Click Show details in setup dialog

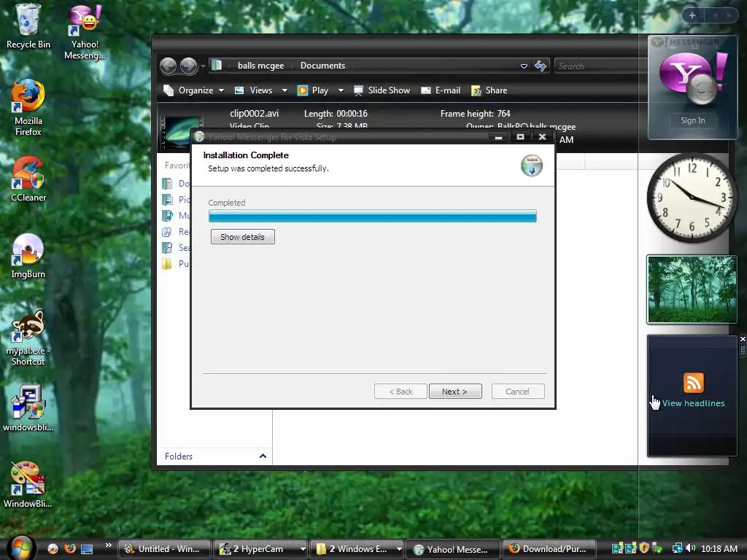[242, 237]
